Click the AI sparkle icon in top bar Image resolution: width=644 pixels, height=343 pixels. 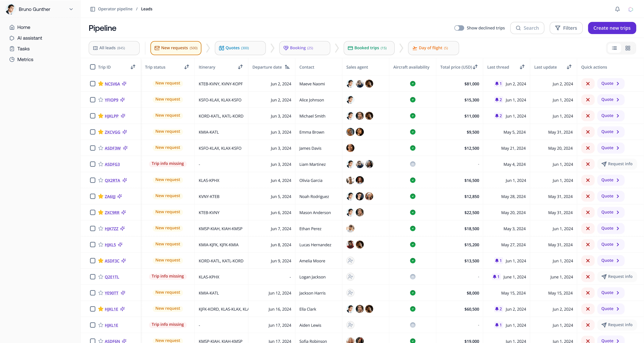631,9
